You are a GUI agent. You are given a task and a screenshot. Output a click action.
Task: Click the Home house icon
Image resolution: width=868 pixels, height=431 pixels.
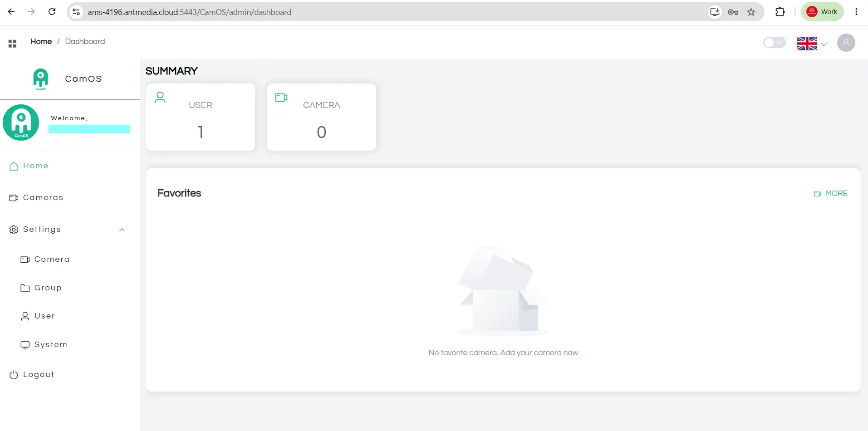(14, 166)
